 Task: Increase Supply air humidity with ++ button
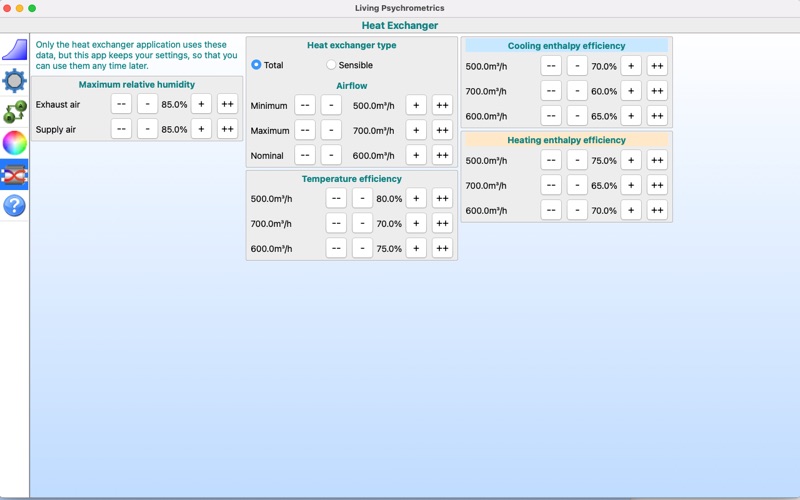click(228, 129)
